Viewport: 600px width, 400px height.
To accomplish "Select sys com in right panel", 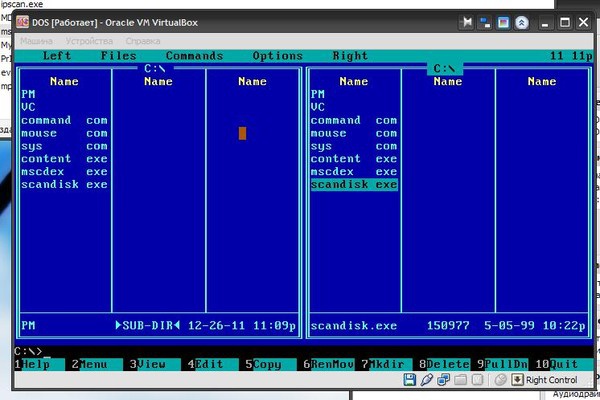I will (354, 146).
